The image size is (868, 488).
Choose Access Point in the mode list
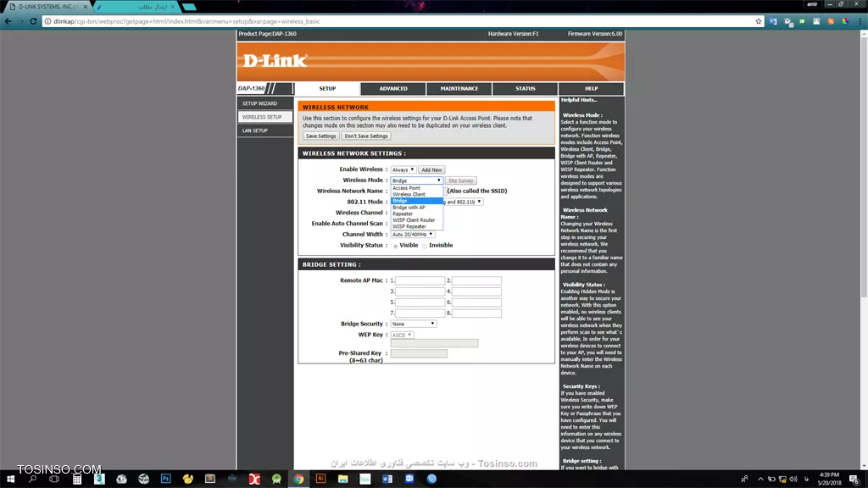click(417, 188)
